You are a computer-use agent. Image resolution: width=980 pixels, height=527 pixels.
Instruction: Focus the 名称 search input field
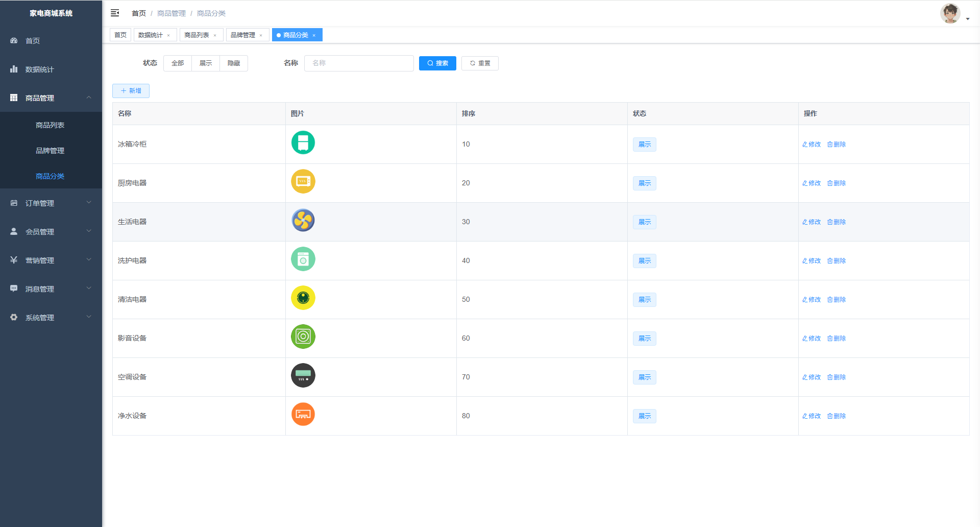point(359,63)
